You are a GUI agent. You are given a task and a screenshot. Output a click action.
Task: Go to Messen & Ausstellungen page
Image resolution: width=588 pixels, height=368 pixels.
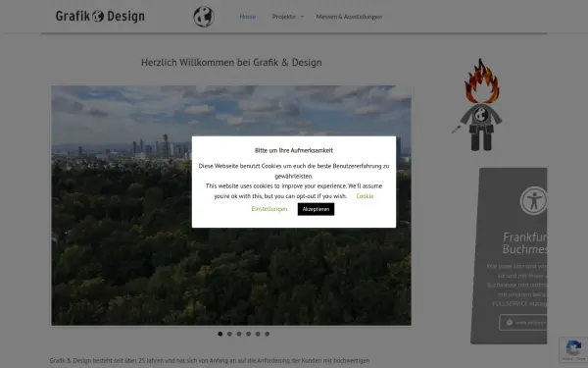(x=349, y=17)
